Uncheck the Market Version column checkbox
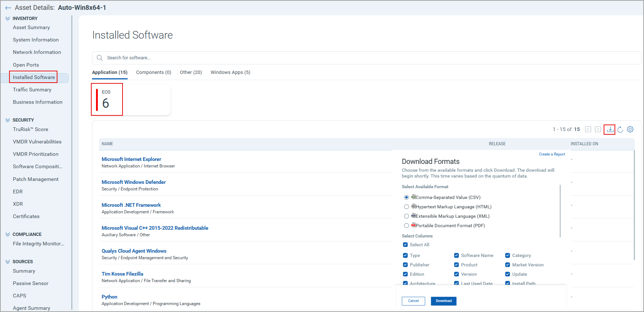The width and height of the screenshot is (644, 312). (x=508, y=265)
